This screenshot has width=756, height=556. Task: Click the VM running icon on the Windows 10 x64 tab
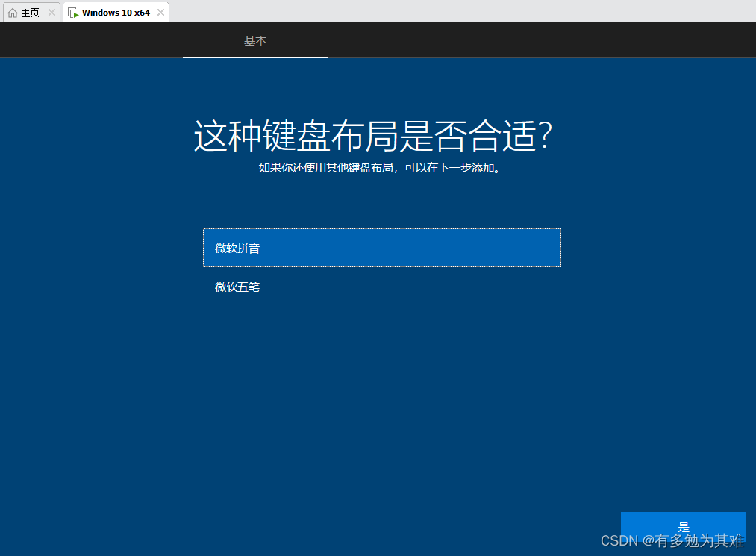point(73,13)
